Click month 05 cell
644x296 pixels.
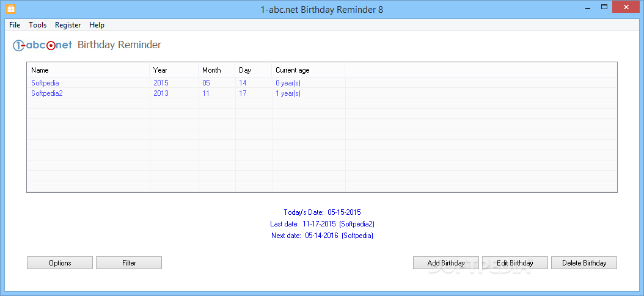pos(206,83)
